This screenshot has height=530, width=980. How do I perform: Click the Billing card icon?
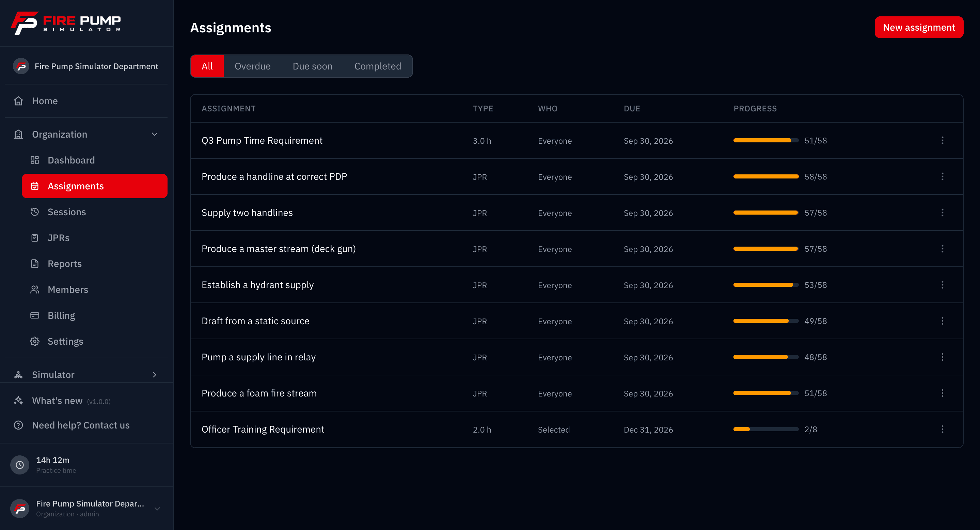[35, 315]
